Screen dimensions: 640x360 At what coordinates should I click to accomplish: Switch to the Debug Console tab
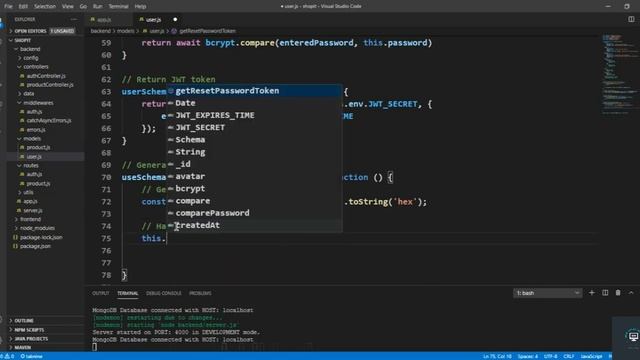(x=164, y=293)
